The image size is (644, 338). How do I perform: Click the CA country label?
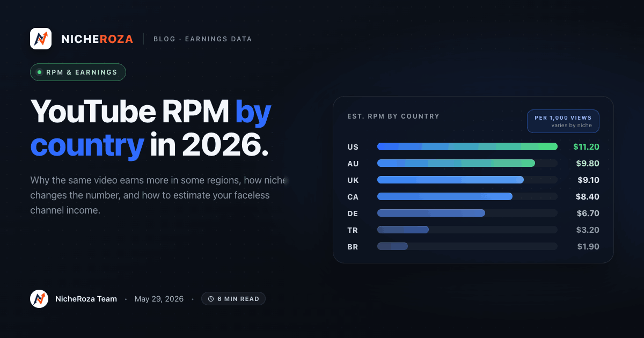353,196
